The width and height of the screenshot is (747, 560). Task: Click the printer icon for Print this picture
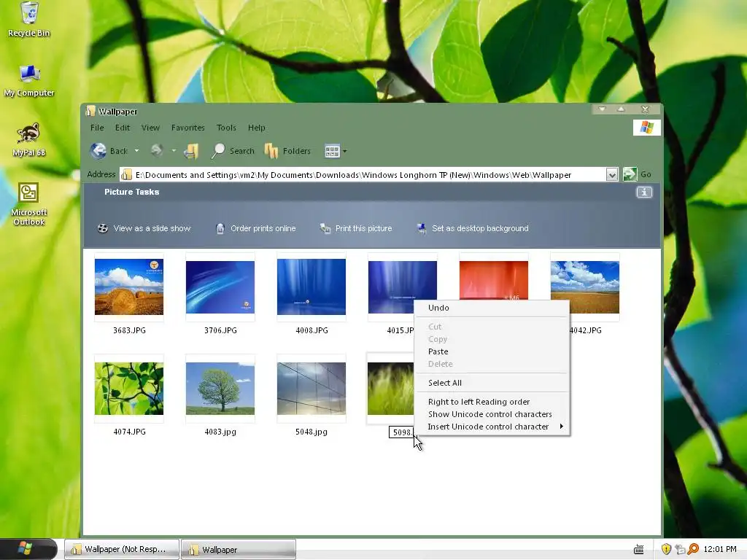[x=325, y=228]
